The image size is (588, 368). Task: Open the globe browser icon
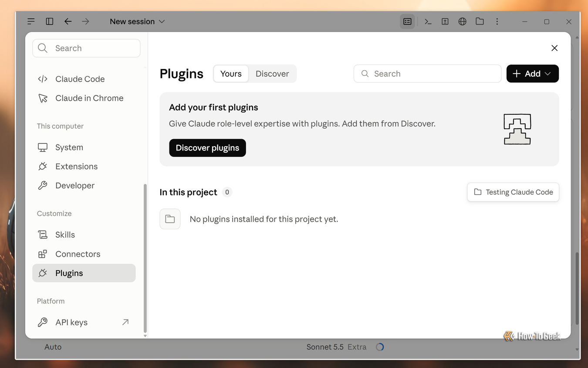pyautogui.click(x=463, y=21)
